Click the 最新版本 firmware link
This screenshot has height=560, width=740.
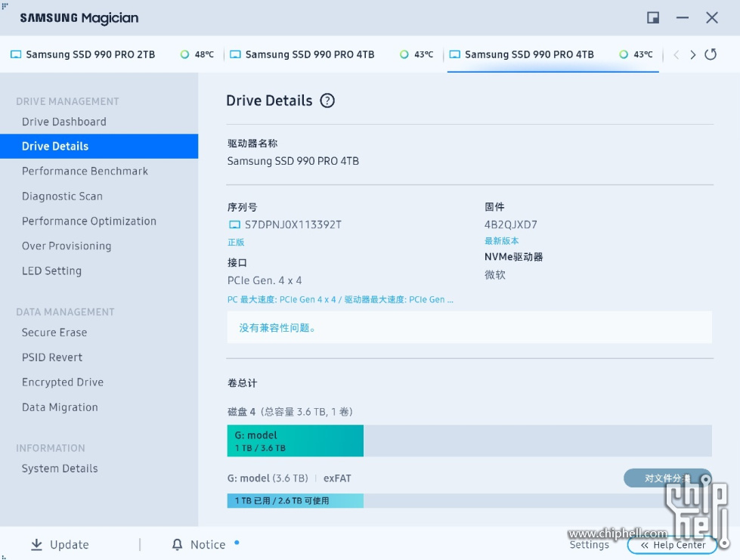click(x=501, y=241)
